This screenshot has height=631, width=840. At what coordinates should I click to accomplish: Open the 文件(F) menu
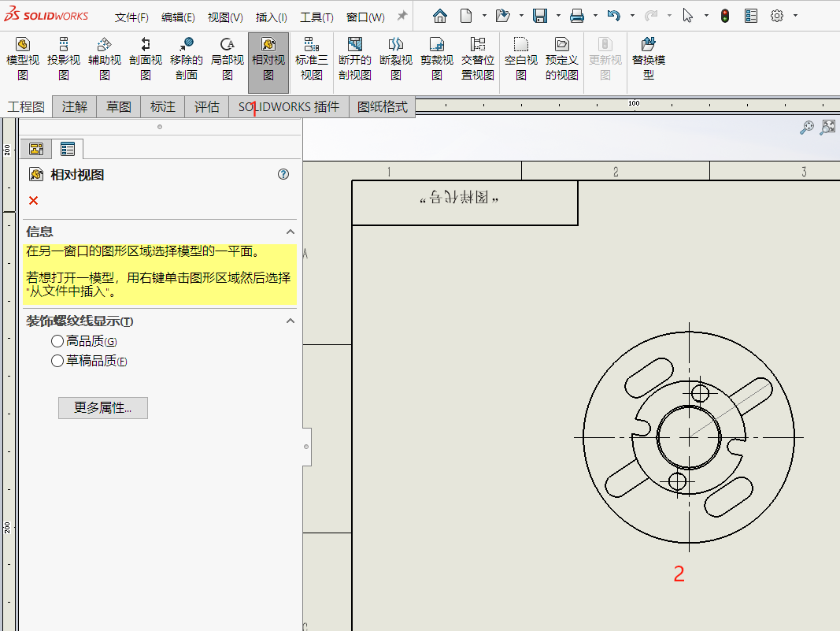pyautogui.click(x=131, y=17)
